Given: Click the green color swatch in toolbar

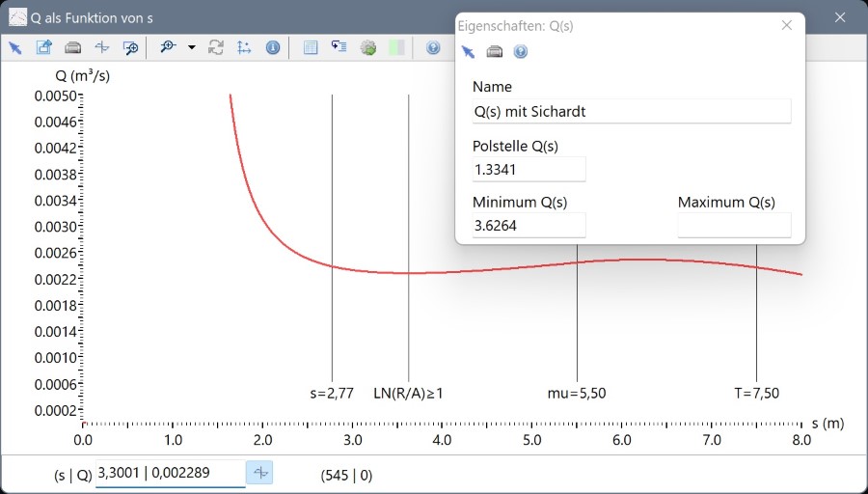Looking at the screenshot, I should click(396, 47).
